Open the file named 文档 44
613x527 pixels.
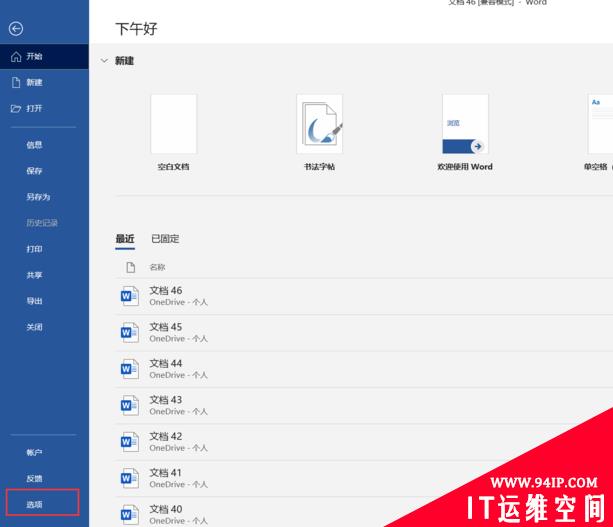pyautogui.click(x=166, y=363)
